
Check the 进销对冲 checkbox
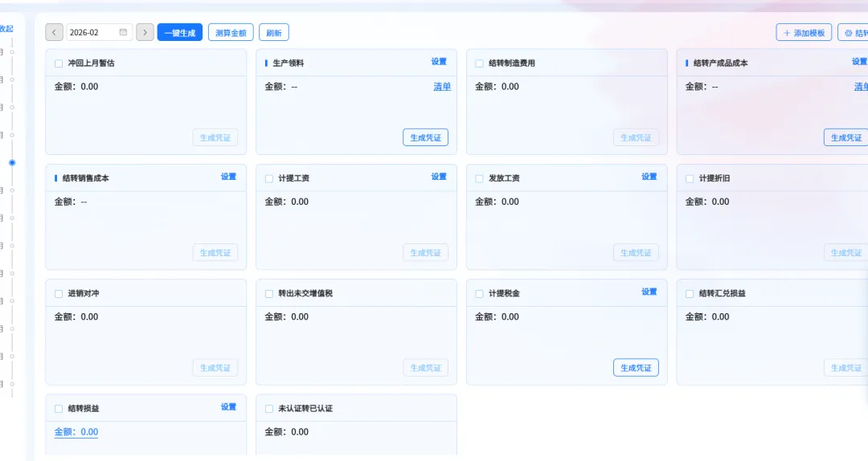point(59,293)
